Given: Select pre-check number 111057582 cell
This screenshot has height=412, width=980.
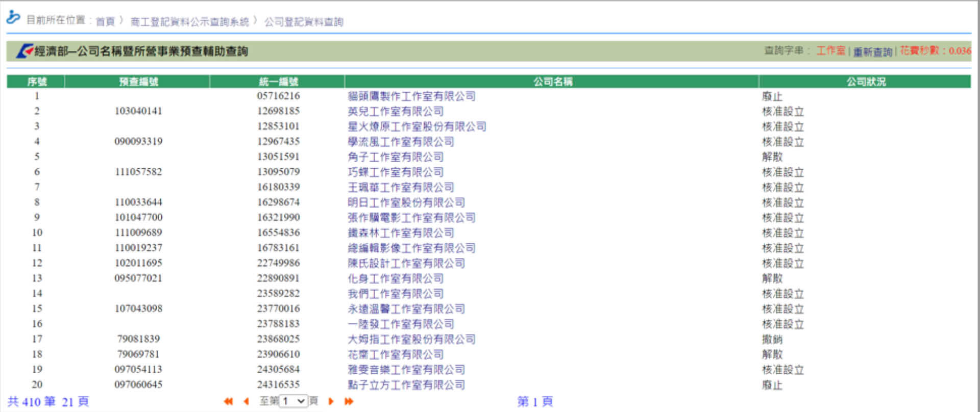Looking at the screenshot, I should 138,172.
